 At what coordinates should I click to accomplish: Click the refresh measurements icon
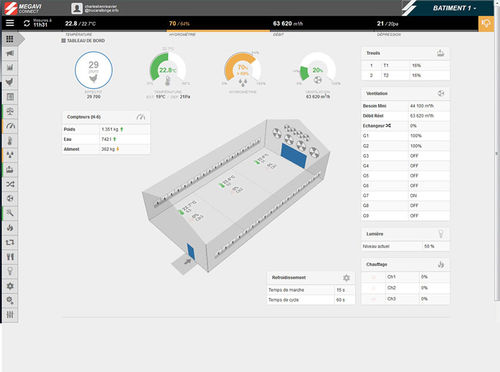click(27, 23)
